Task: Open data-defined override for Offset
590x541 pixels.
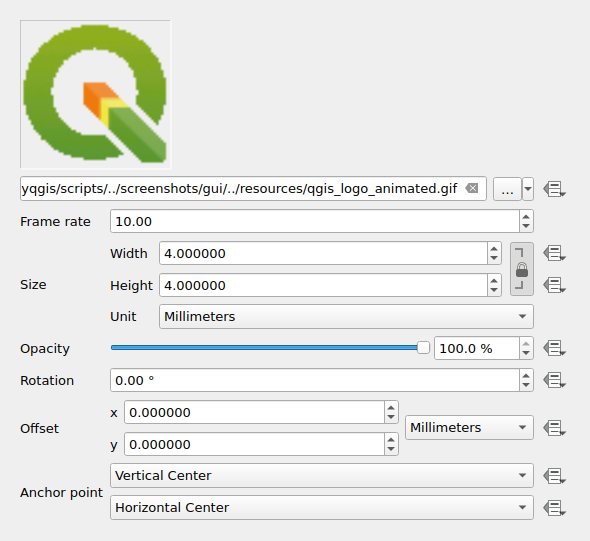Action: 554,428
